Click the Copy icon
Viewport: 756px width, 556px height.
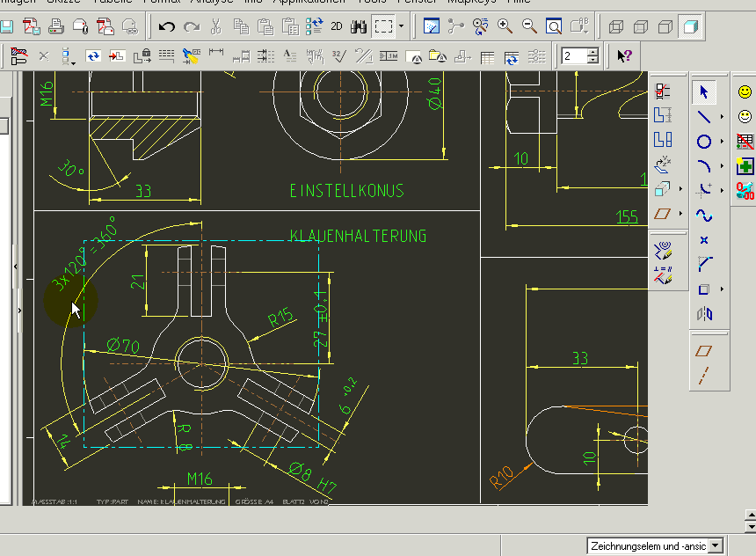tap(241, 26)
